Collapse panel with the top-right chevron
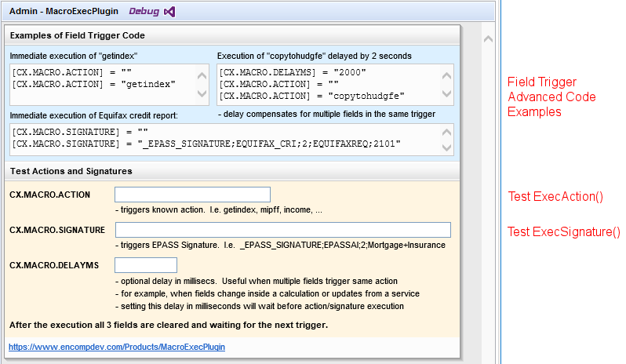 (488, 39)
